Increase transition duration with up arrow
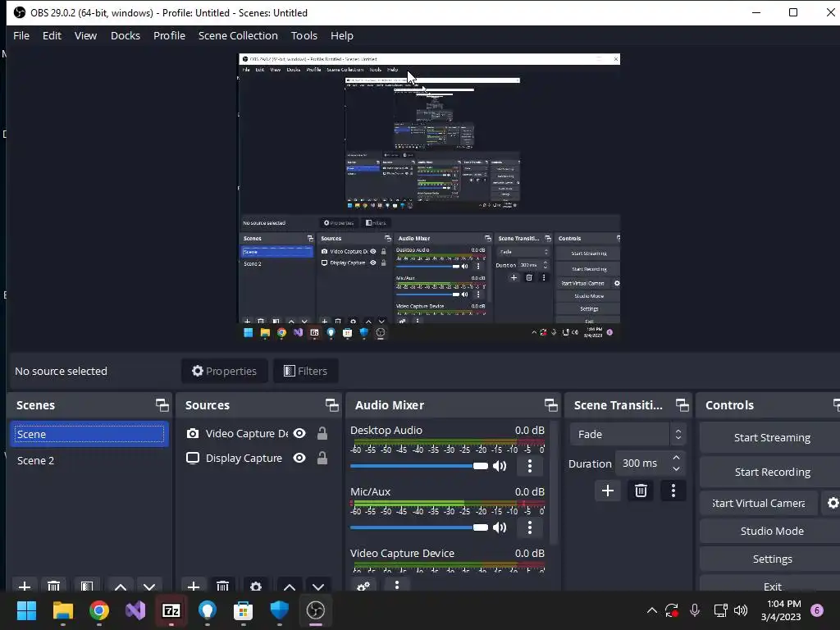840x630 pixels. coord(676,458)
